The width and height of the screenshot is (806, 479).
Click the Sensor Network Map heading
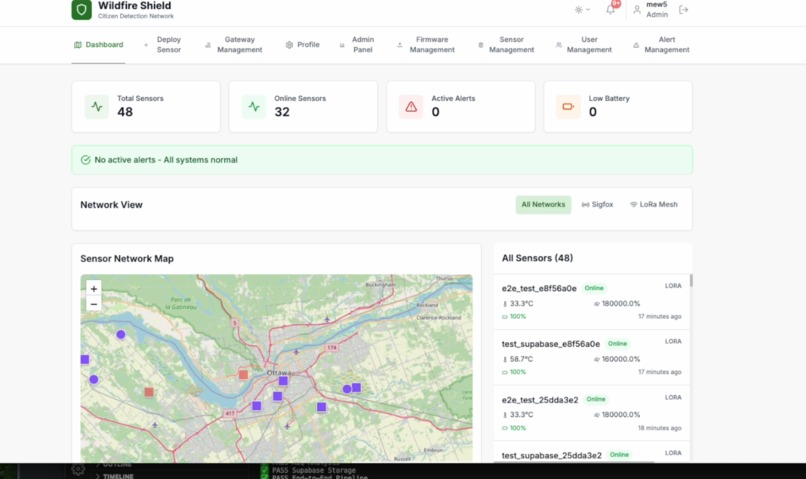pos(127,259)
